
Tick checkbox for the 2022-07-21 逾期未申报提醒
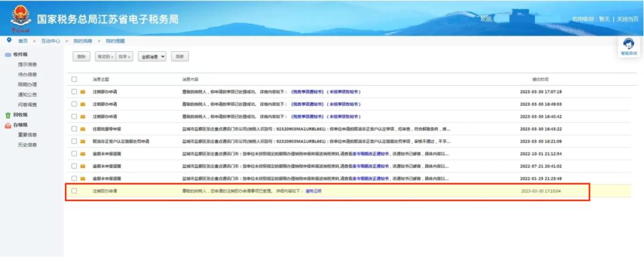click(x=74, y=166)
